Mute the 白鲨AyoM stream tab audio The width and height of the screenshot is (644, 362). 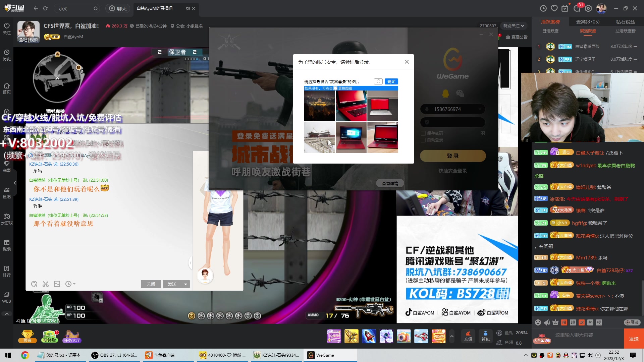[188, 8]
